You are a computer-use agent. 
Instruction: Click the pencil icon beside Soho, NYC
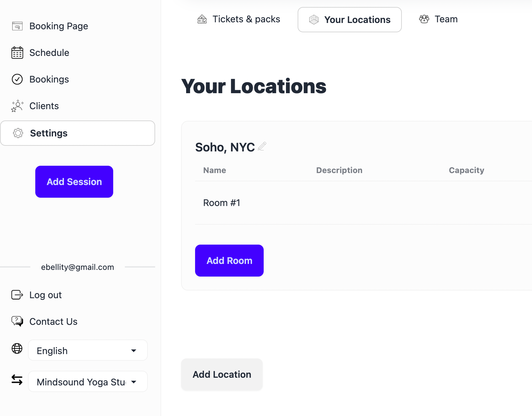click(262, 146)
